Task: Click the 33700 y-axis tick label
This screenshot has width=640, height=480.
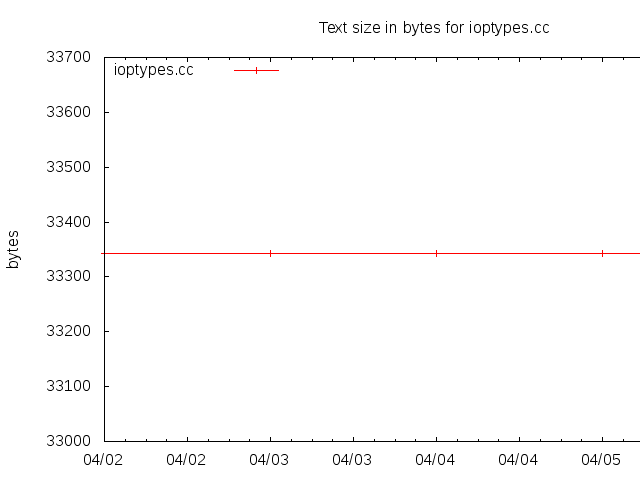Action: [x=69, y=57]
